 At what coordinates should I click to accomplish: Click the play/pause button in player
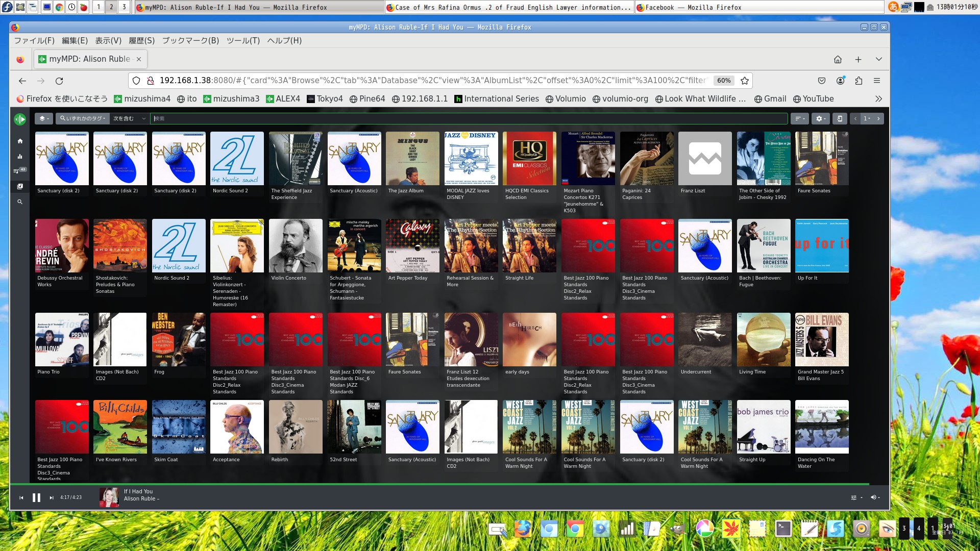tap(36, 497)
